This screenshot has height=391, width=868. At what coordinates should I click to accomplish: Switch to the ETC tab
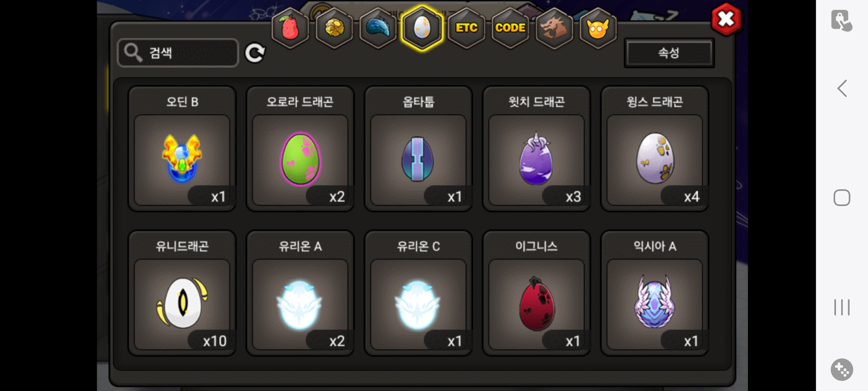pyautogui.click(x=466, y=28)
